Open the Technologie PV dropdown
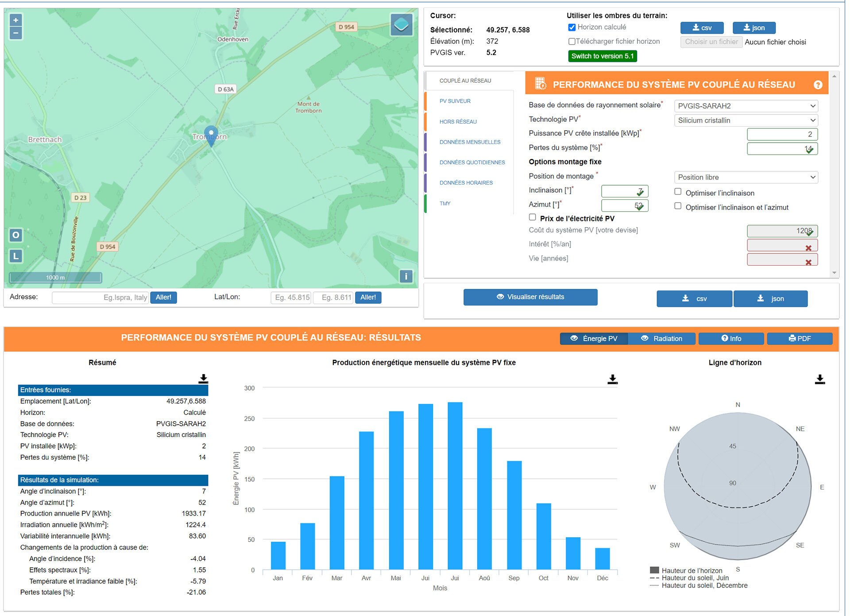 745,120
